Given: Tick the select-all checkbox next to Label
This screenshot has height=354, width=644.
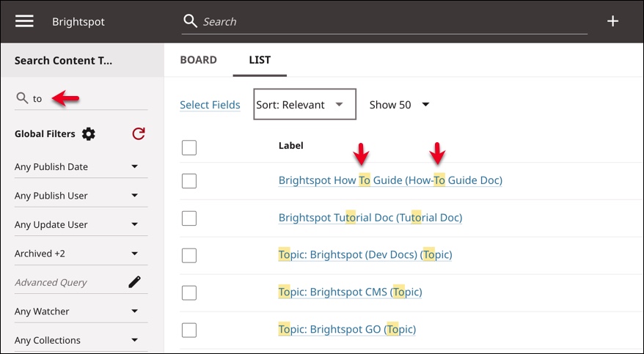Looking at the screenshot, I should point(189,147).
